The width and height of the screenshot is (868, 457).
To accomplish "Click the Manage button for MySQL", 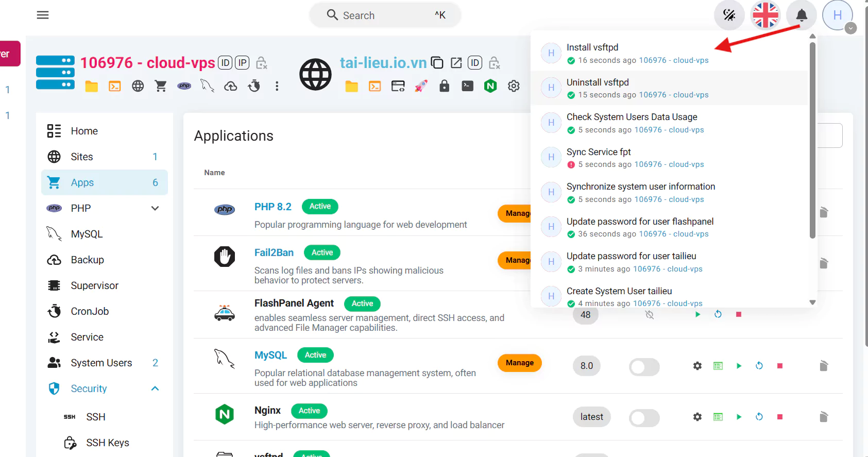I will (x=519, y=363).
